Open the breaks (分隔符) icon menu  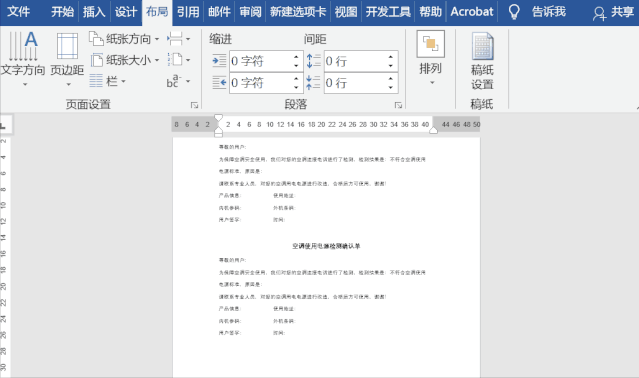point(178,39)
